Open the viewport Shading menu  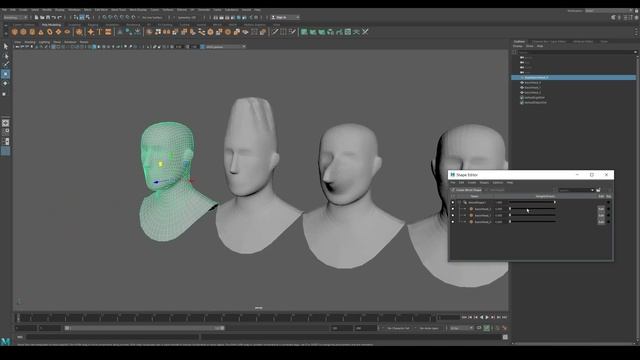tap(30, 42)
